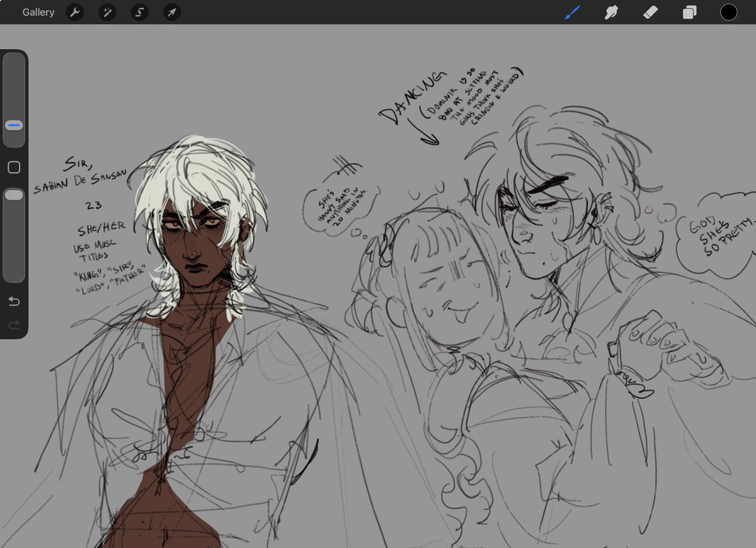756x548 pixels.
Task: Click the brush size slider handle
Action: tap(14, 125)
